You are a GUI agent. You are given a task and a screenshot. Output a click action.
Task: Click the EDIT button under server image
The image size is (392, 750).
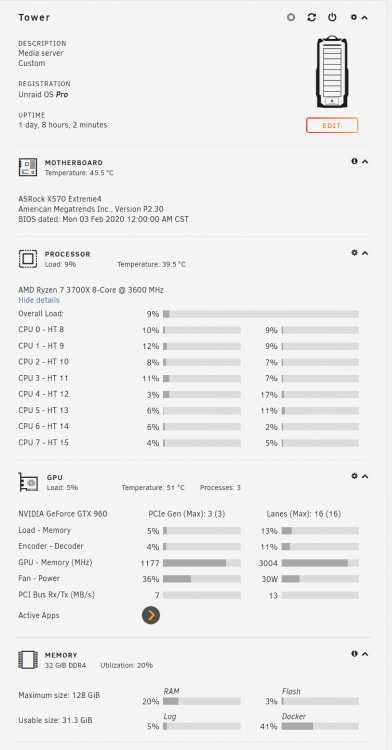(332, 125)
